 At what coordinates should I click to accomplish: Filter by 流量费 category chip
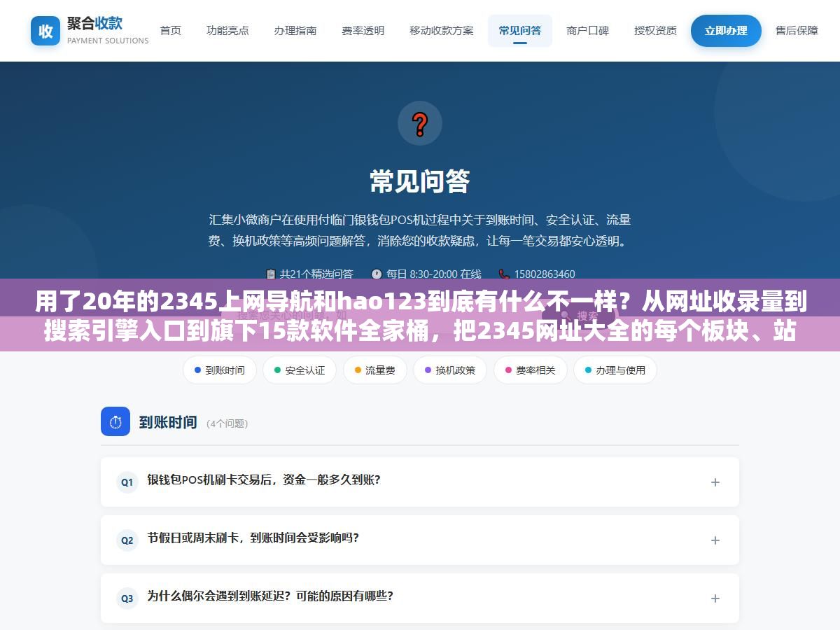[x=375, y=370]
